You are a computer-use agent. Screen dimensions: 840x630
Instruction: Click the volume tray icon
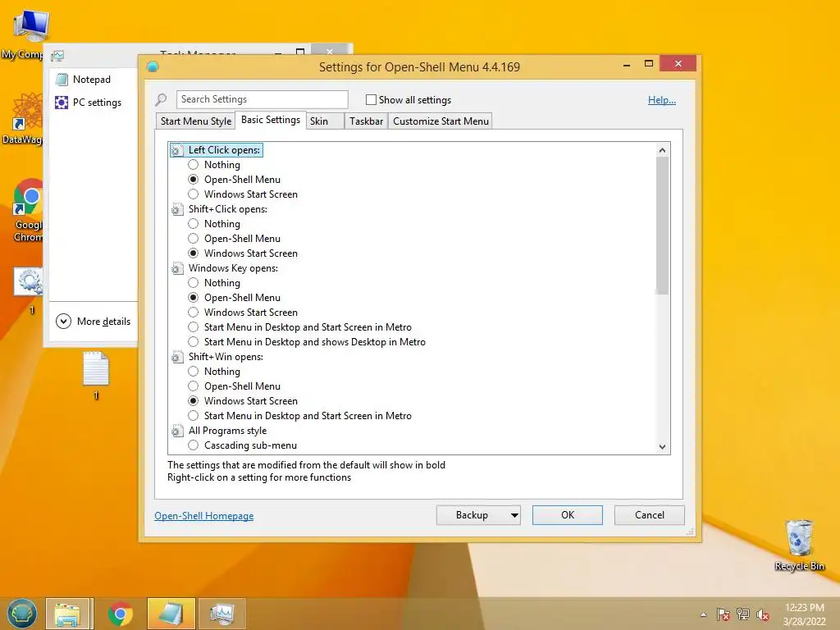tap(763, 614)
